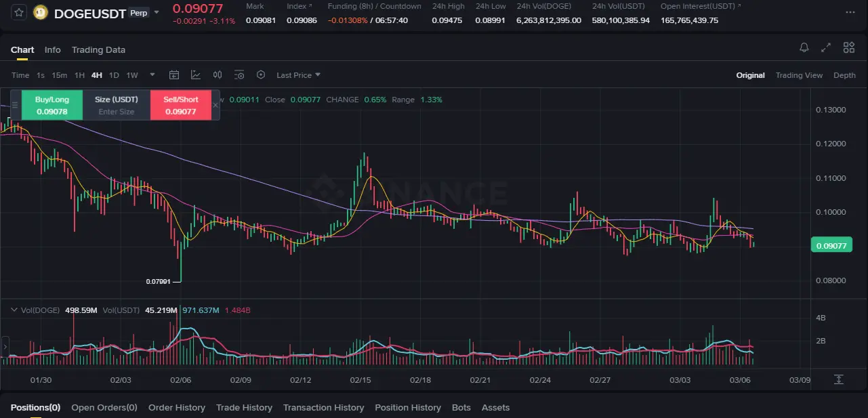This screenshot has width=868, height=418.
Task: Open chart display settings icon with eye
Action: pyautogui.click(x=239, y=75)
